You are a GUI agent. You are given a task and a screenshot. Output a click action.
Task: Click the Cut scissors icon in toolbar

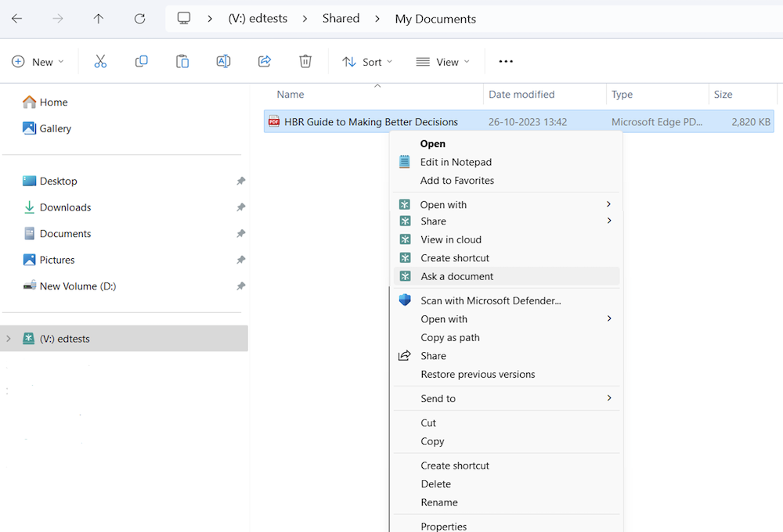click(100, 61)
